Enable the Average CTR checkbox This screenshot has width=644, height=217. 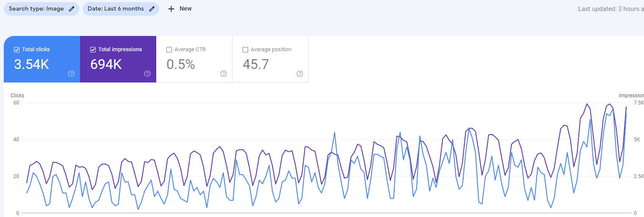(169, 49)
